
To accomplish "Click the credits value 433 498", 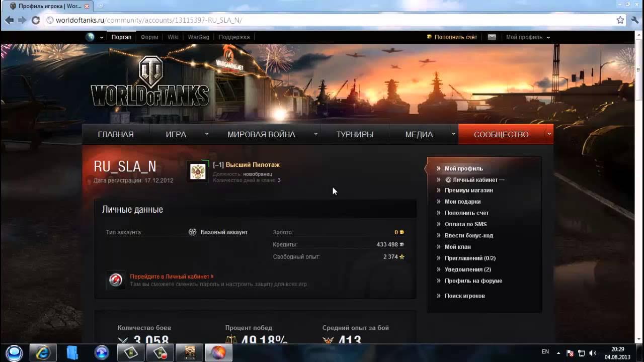I will [387, 244].
